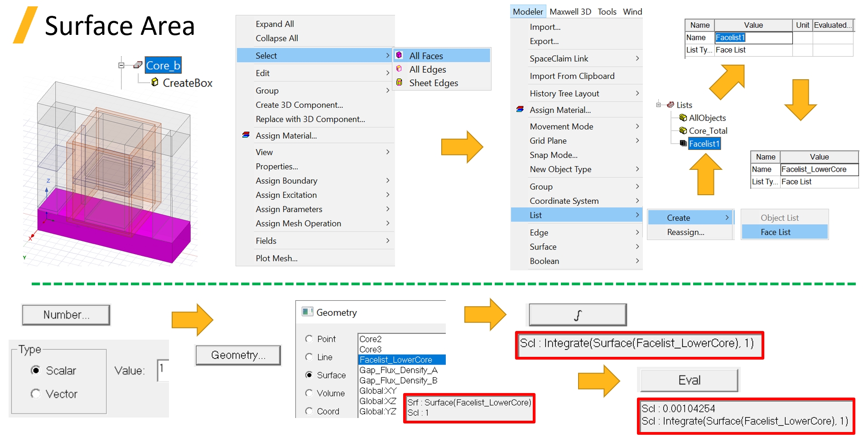Open the Maxwell 3D menu
Viewport: 868px width, 437px height.
click(x=570, y=12)
